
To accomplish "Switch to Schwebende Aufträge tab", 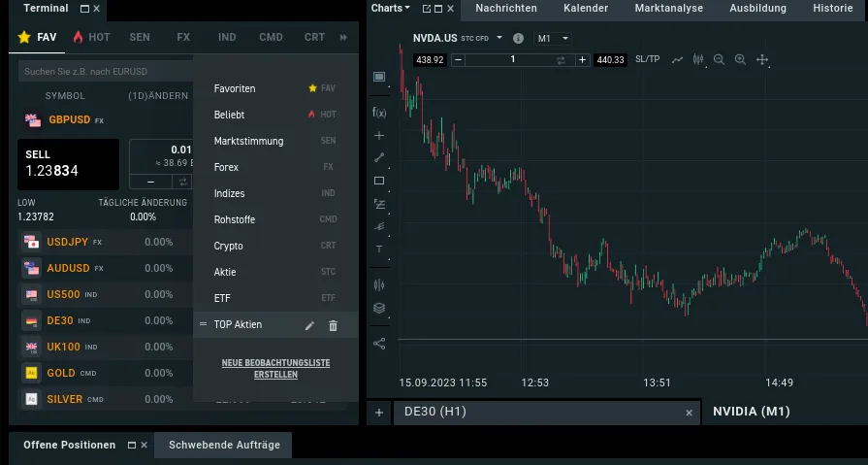I will pyautogui.click(x=224, y=445).
